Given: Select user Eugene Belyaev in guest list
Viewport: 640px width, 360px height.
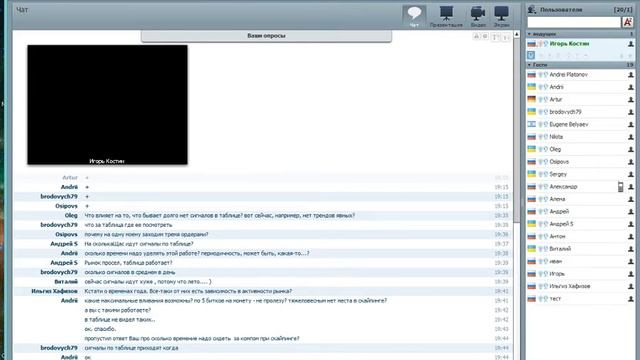Looking at the screenshot, I should click(x=569, y=124).
